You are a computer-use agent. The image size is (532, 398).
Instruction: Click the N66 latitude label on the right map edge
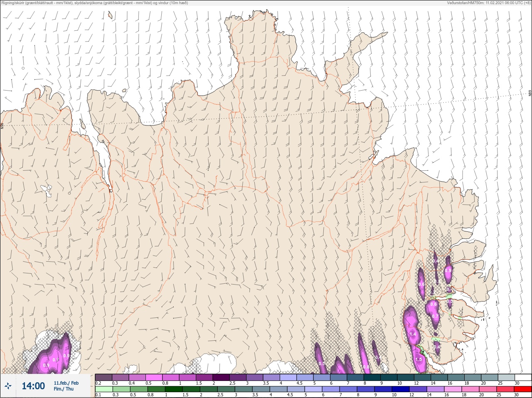(530, 93)
